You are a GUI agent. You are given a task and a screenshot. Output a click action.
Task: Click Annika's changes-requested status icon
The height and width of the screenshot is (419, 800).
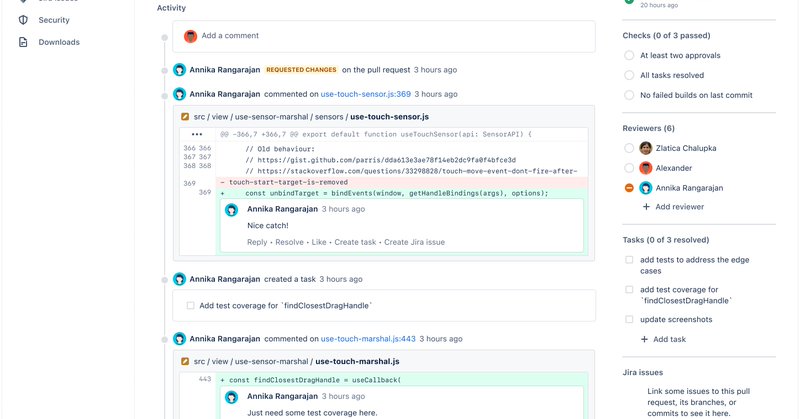click(x=629, y=188)
